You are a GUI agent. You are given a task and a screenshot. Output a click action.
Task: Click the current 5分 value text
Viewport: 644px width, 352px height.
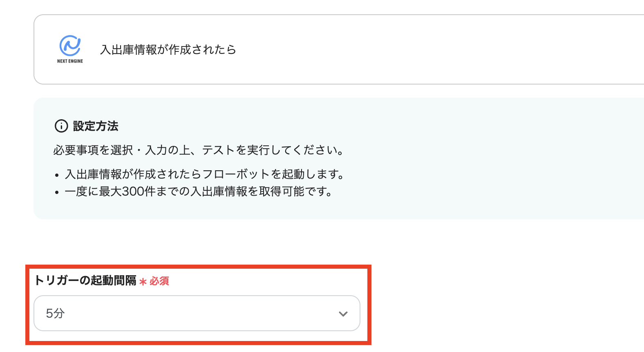(54, 313)
